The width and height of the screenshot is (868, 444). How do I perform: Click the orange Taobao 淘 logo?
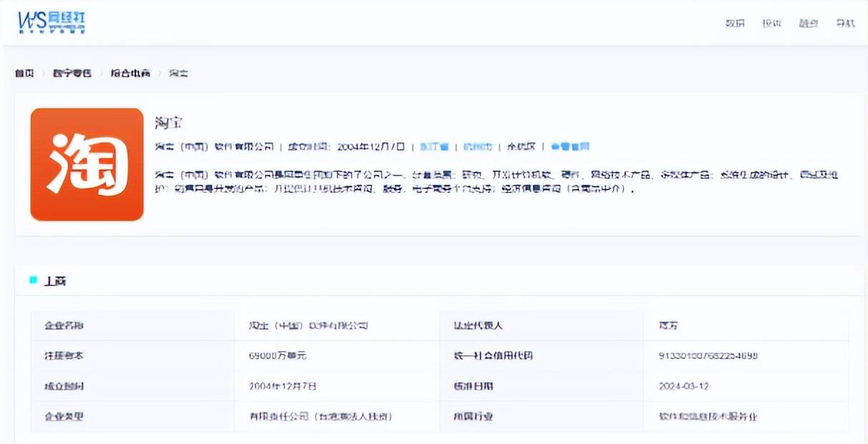pyautogui.click(x=87, y=164)
